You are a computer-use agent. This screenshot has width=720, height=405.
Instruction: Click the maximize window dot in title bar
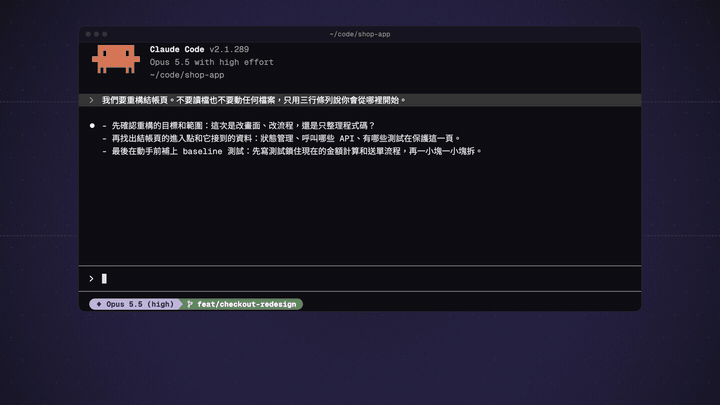(105, 34)
